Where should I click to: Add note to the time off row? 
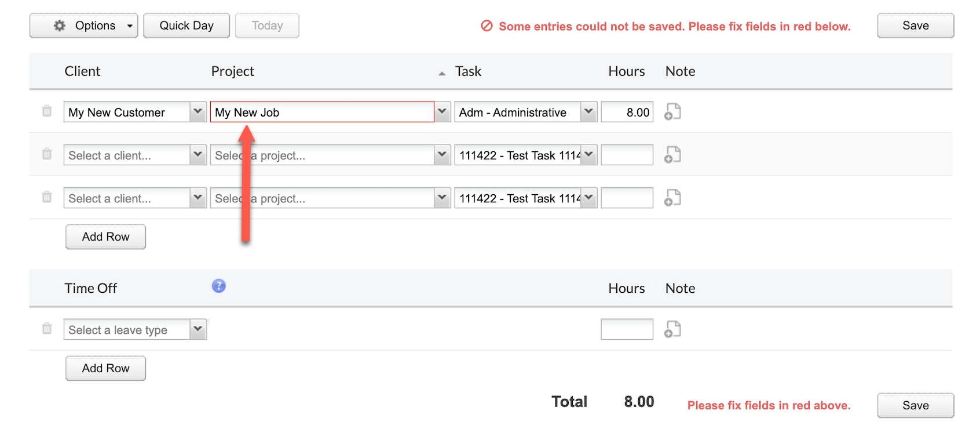pos(672,329)
